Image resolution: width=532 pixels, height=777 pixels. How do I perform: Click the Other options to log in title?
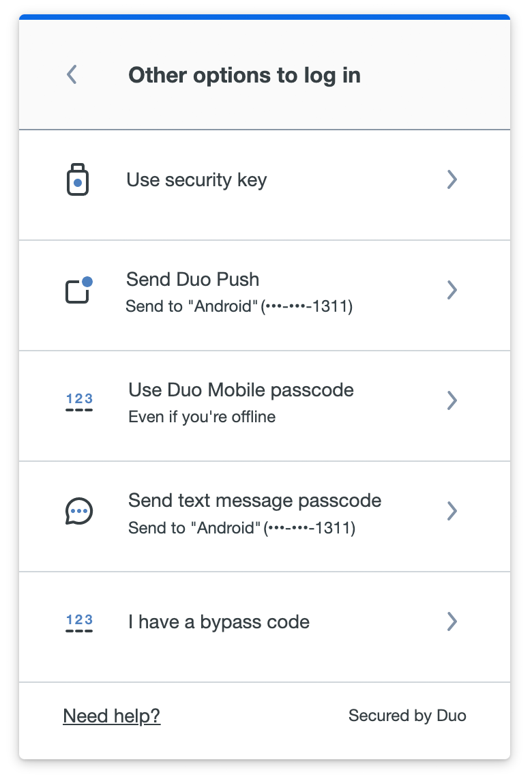coord(243,75)
